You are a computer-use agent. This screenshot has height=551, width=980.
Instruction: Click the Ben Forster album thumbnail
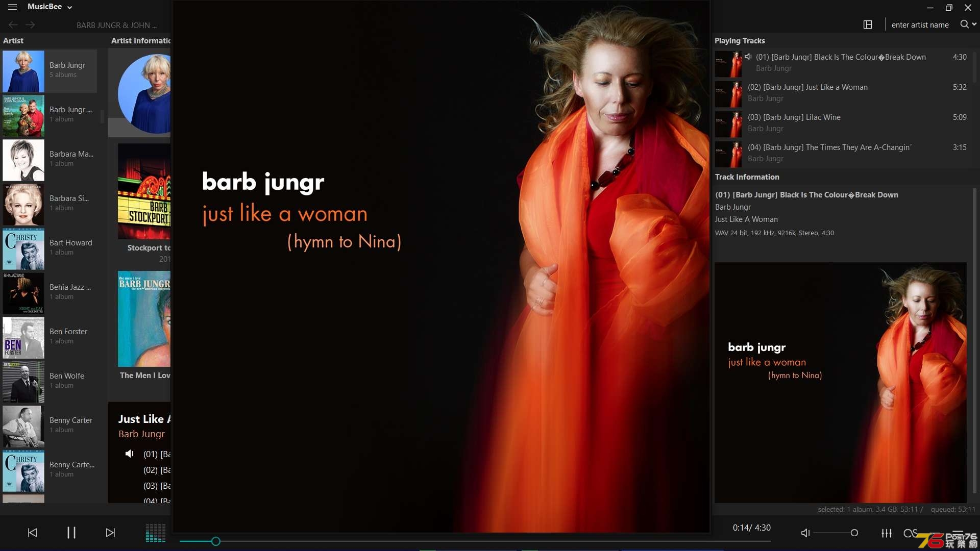tap(23, 338)
